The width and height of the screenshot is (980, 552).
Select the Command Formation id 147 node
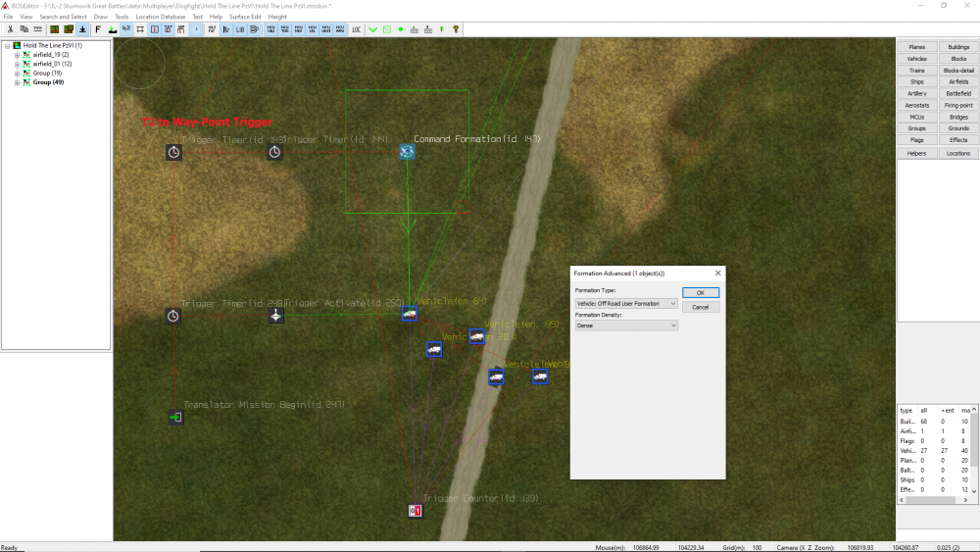407,151
